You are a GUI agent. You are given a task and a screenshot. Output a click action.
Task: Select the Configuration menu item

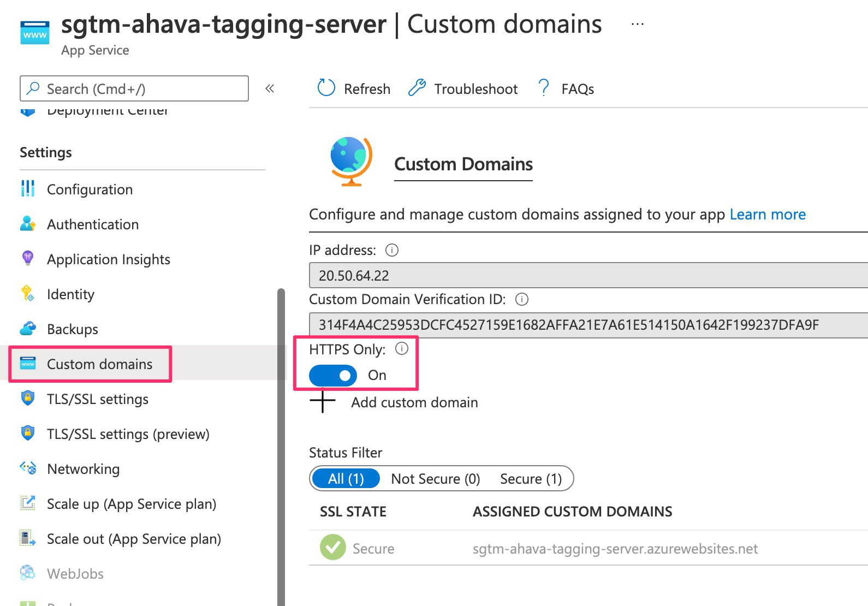pos(90,189)
